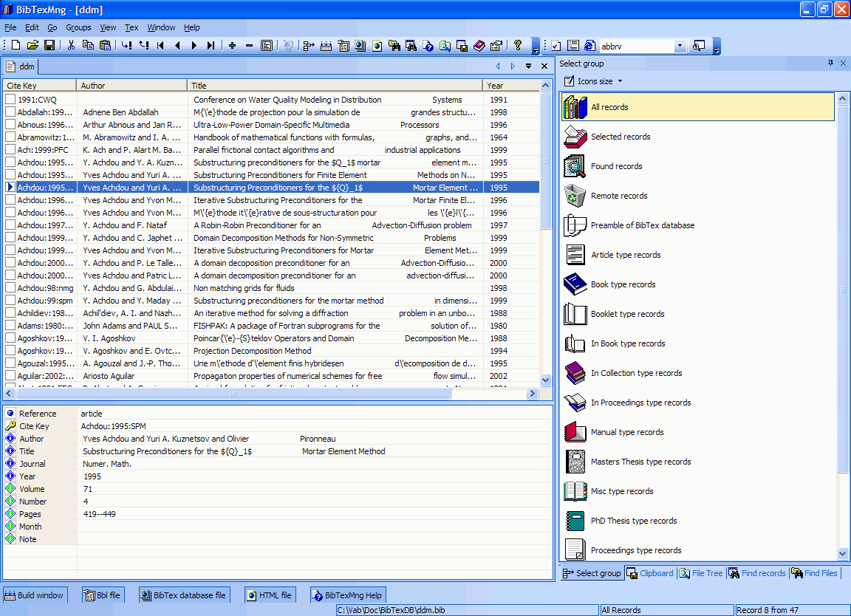The width and height of the screenshot is (851, 616).
Task: Click the binoculars find records toolbar icon
Action: click(411, 46)
